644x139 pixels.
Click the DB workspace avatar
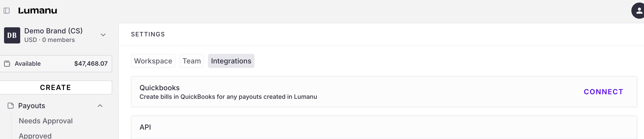pos(12,35)
